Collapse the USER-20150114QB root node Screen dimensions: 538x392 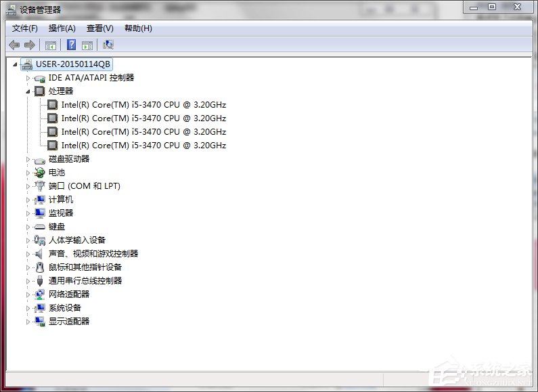pos(15,64)
